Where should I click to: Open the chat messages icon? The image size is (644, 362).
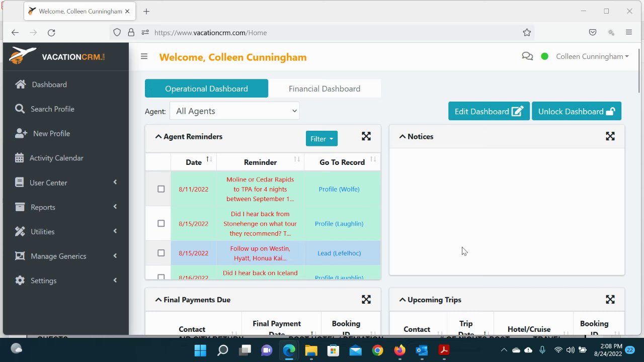[527, 56]
